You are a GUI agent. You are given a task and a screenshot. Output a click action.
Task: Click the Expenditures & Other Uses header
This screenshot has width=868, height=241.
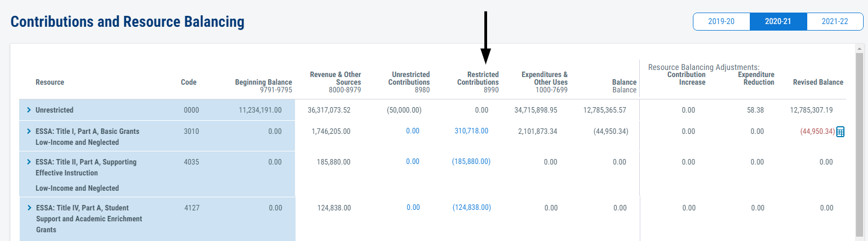coord(545,78)
